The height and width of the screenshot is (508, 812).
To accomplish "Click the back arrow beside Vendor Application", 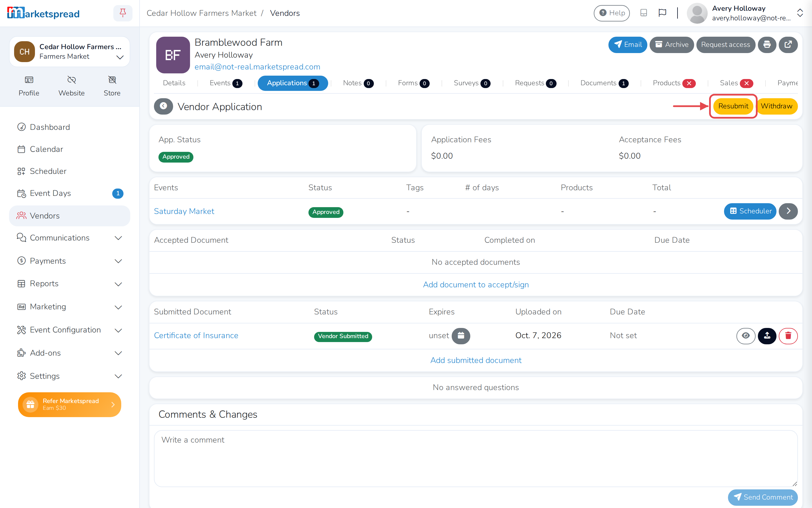I will pos(164,106).
